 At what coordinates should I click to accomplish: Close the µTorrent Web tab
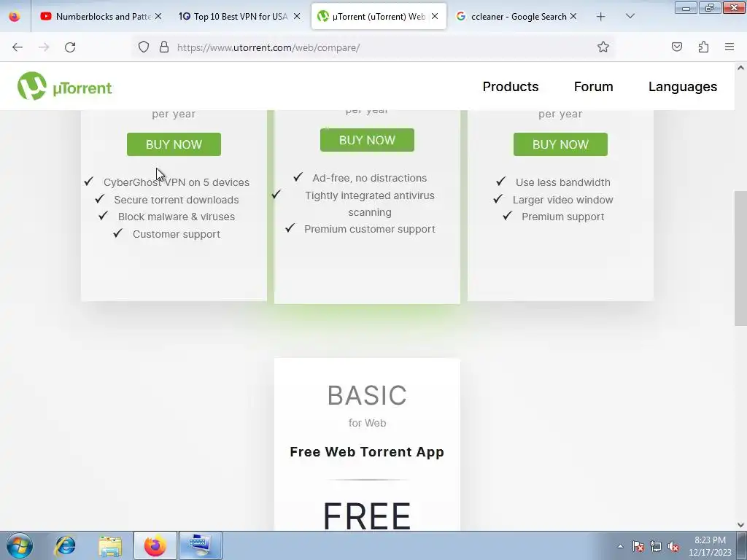435,16
